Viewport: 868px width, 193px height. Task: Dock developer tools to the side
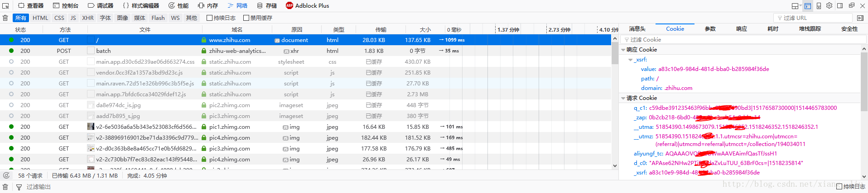pos(840,6)
